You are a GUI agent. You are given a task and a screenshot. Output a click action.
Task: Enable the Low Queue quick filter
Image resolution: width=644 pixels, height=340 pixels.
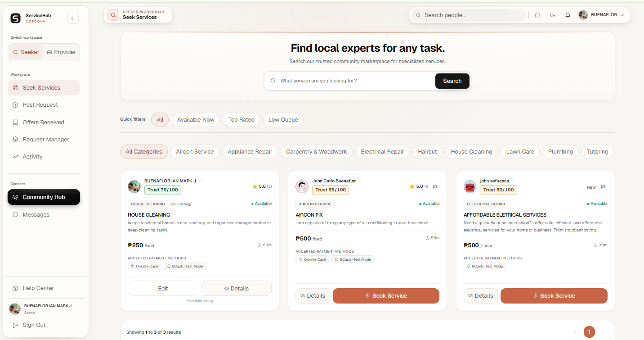coord(283,120)
